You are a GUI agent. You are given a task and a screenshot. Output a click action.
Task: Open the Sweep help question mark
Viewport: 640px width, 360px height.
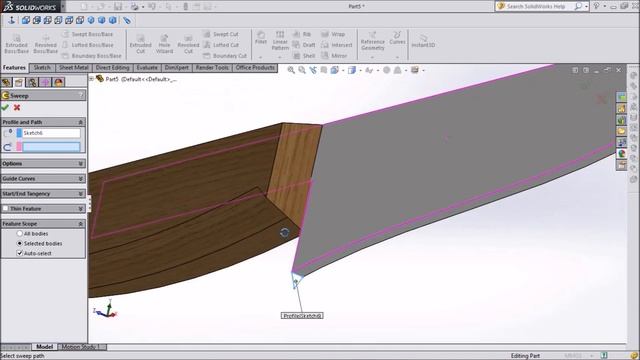point(81,96)
